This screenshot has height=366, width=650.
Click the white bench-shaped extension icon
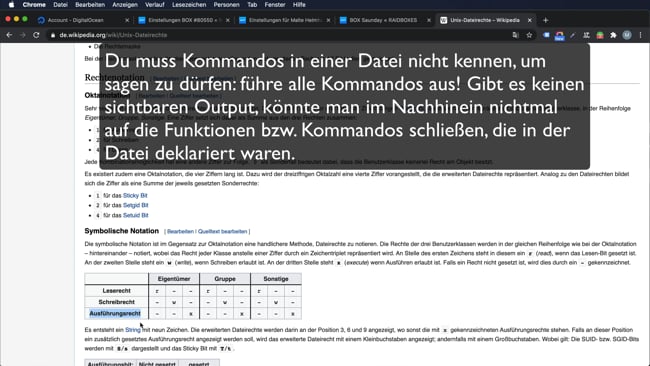pyautogui.click(x=586, y=35)
